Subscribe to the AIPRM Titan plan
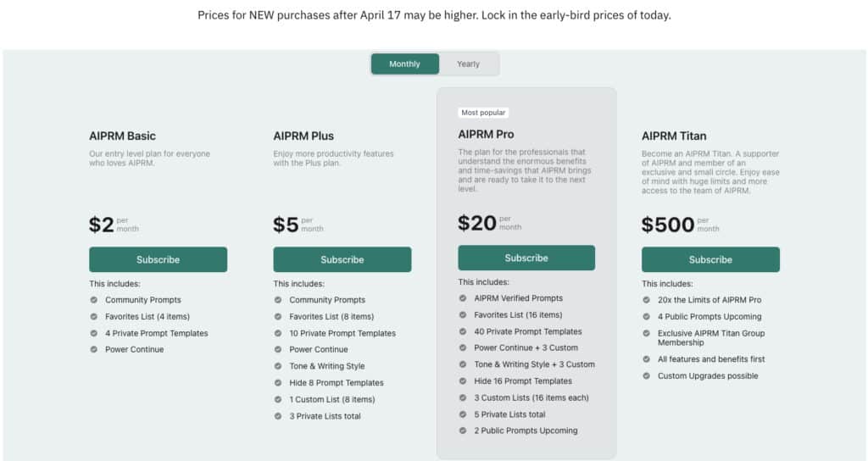Image resolution: width=868 pixels, height=461 pixels. [710, 259]
